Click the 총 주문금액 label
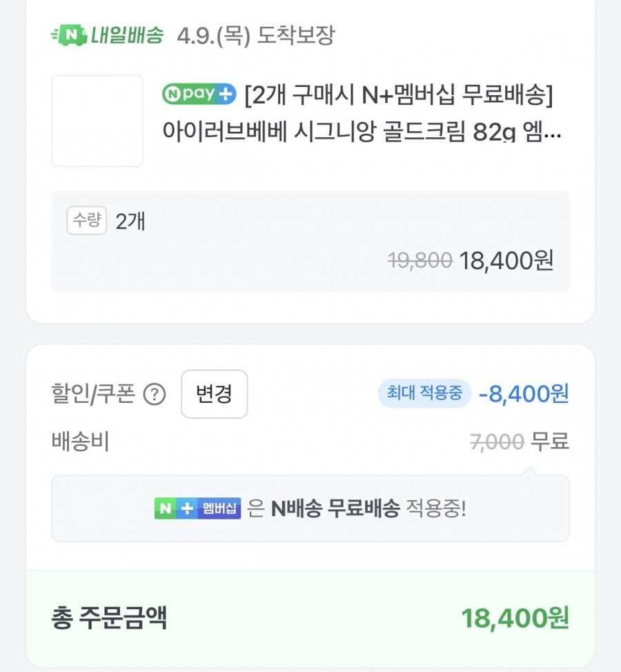 point(109,618)
